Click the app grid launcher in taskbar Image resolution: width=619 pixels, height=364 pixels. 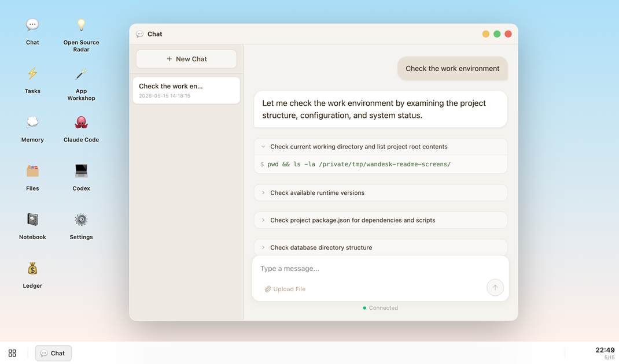click(x=12, y=353)
